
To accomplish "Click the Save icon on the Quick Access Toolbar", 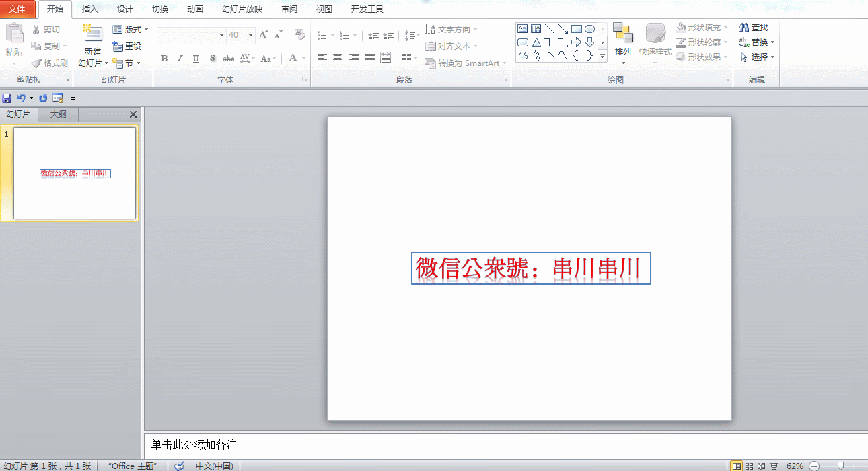I will tap(7, 97).
